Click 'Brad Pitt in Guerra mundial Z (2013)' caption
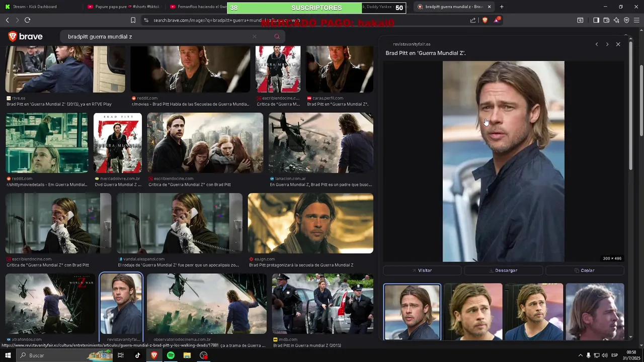 pyautogui.click(x=307, y=345)
